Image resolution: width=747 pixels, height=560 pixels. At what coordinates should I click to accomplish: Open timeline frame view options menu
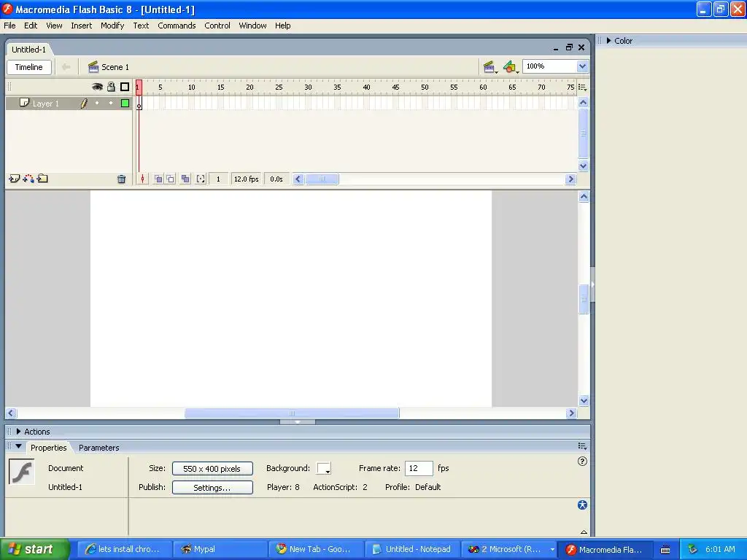[x=582, y=87]
